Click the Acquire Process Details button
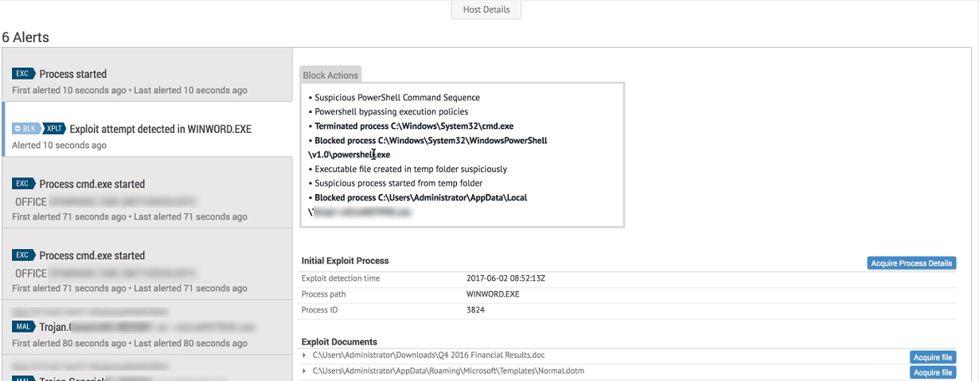 (911, 263)
